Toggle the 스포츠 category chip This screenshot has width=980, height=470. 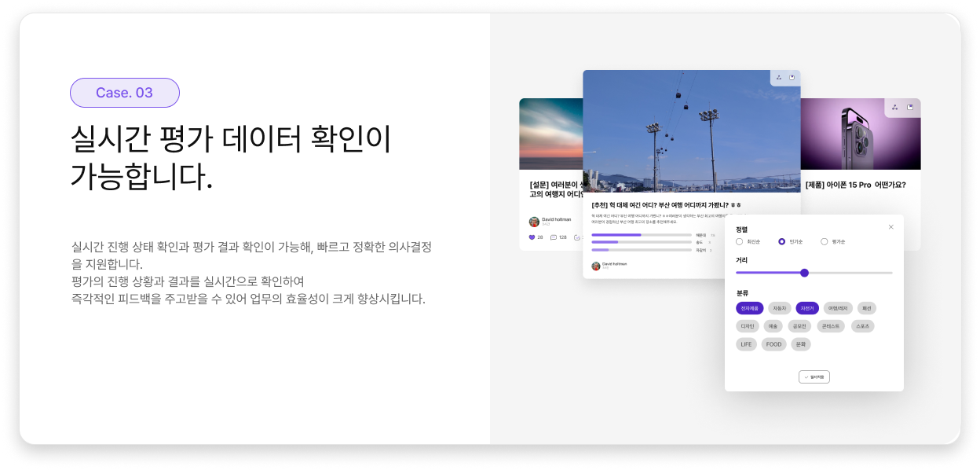pyautogui.click(x=862, y=326)
